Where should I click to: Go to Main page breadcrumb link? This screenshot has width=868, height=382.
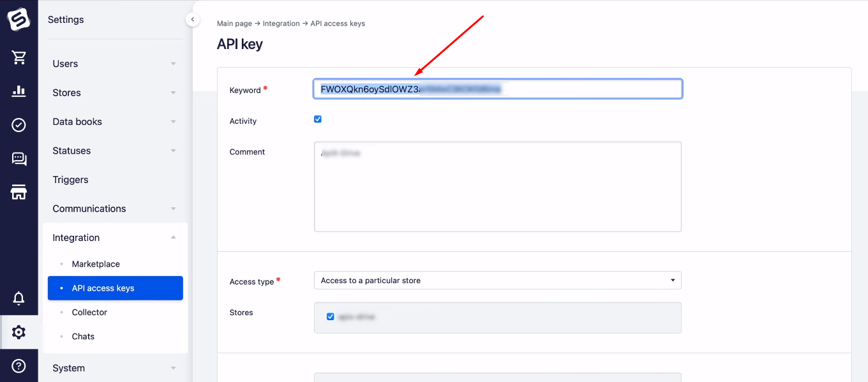click(234, 24)
